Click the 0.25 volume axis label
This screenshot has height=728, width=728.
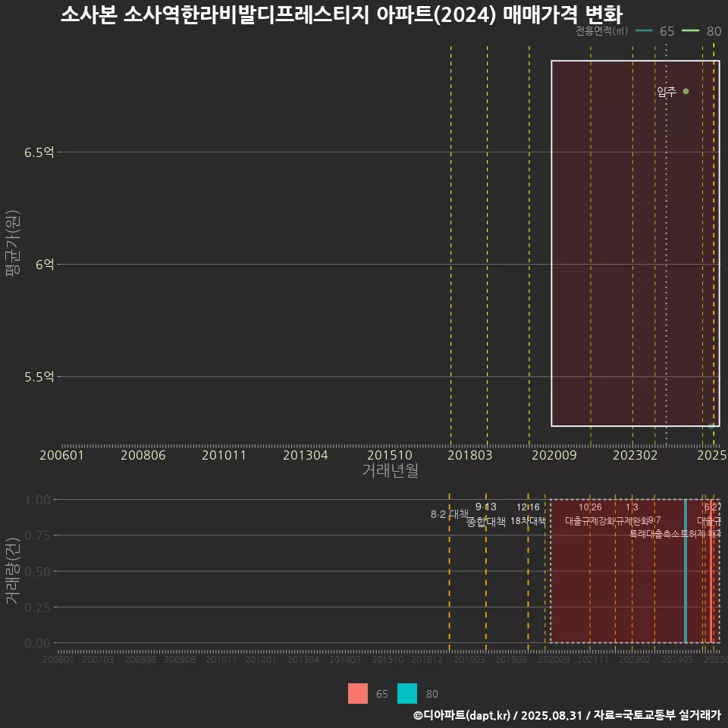point(38,607)
